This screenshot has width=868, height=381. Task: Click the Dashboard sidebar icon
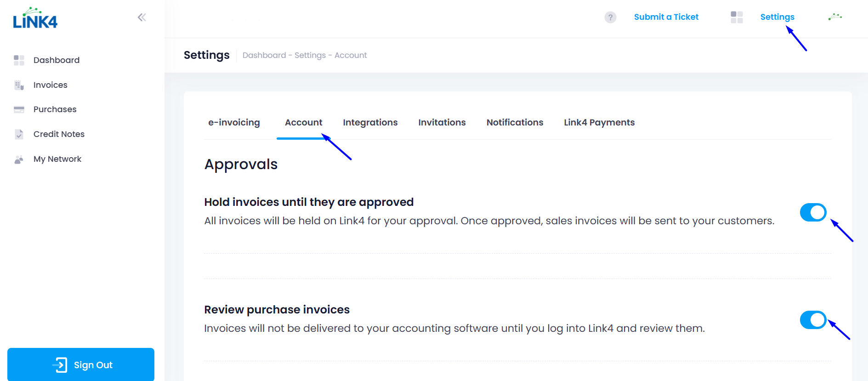[19, 60]
